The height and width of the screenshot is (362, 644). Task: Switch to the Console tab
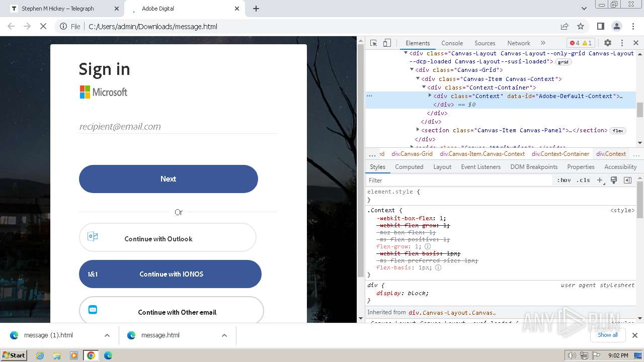click(x=452, y=43)
